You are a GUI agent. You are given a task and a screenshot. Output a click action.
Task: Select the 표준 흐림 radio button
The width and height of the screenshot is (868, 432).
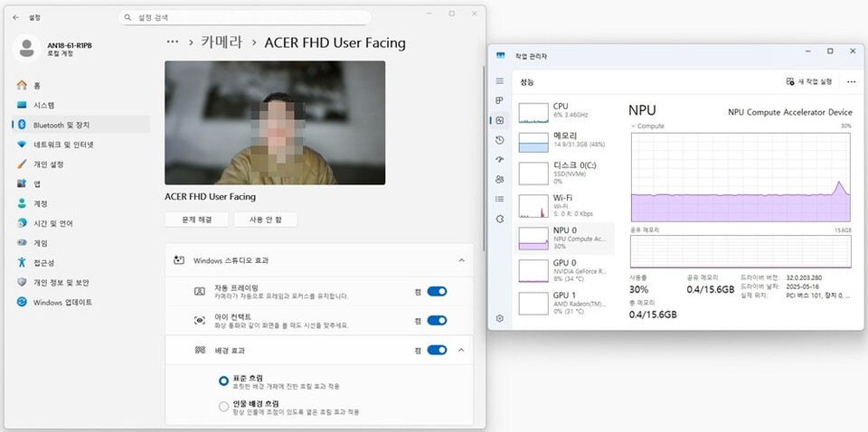click(223, 381)
